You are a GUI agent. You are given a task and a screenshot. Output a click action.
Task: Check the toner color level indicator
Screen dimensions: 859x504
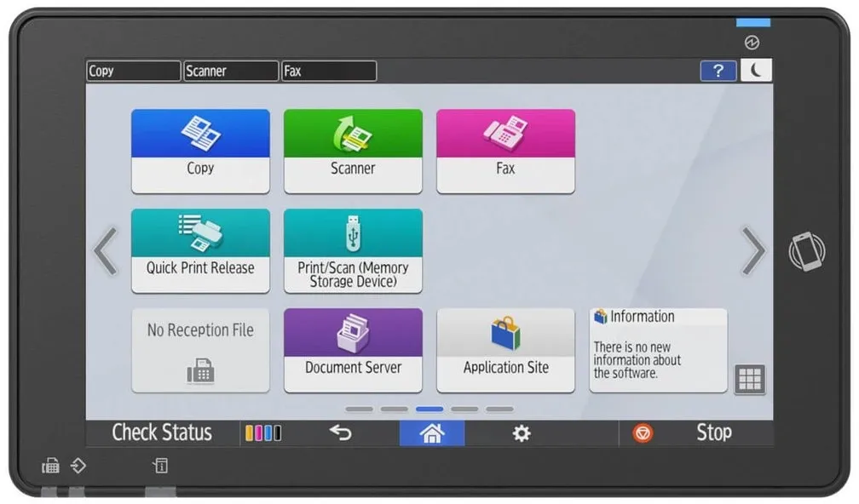click(x=263, y=433)
